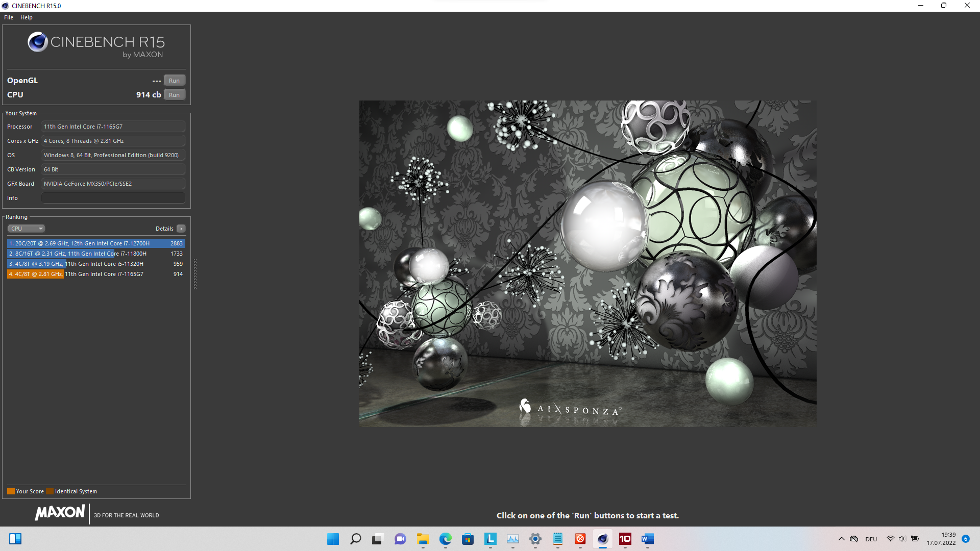Open File Explorer from the taskbar
The width and height of the screenshot is (980, 551).
tap(423, 539)
